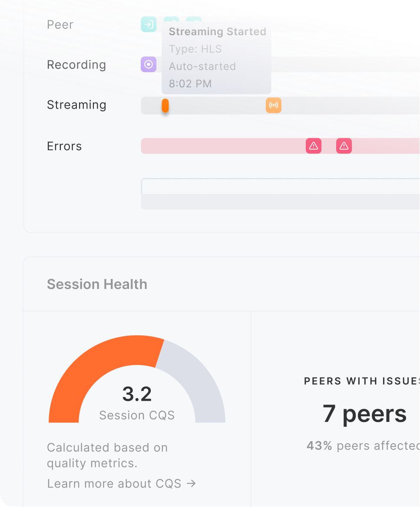Screen dimensions: 420x508
Task: Click the third teal Peer event icon
Action: coord(194,19)
